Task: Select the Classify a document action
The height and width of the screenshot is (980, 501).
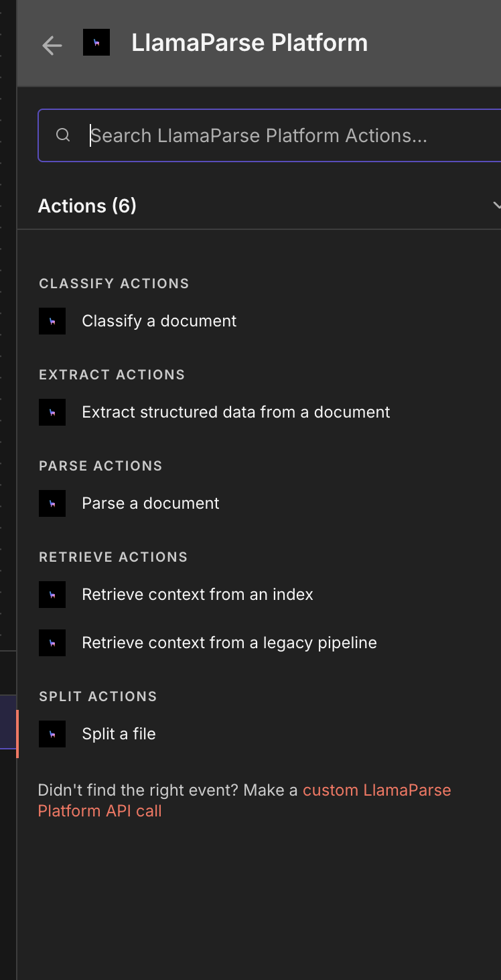Action: click(x=159, y=321)
